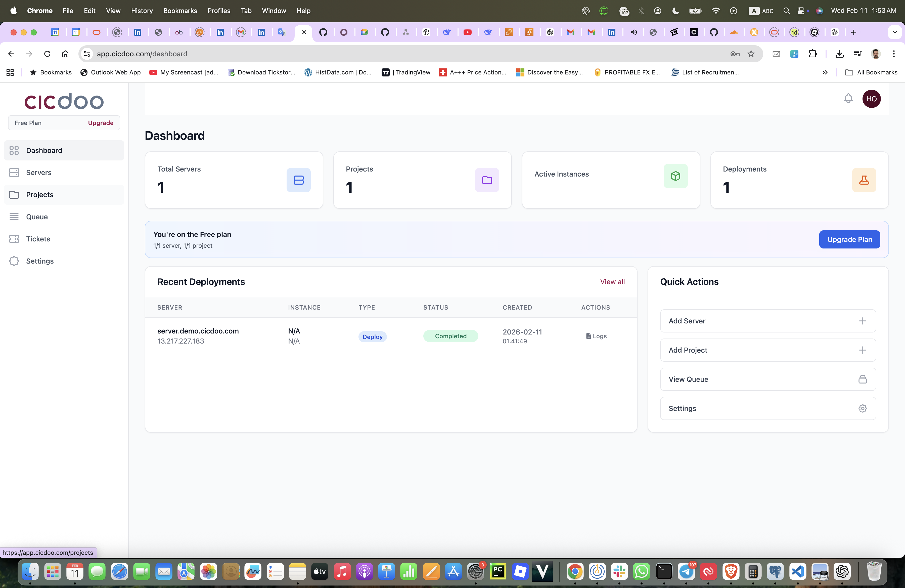Click the Deployments card icon

point(864,180)
